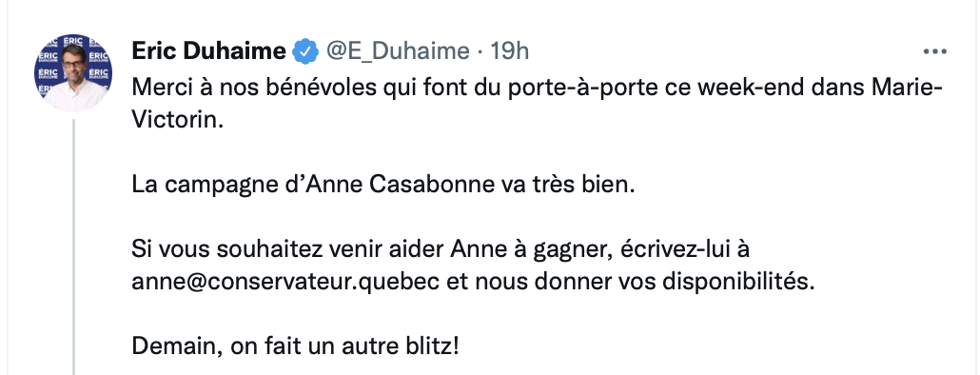Click the blue verified badge icon

click(305, 51)
